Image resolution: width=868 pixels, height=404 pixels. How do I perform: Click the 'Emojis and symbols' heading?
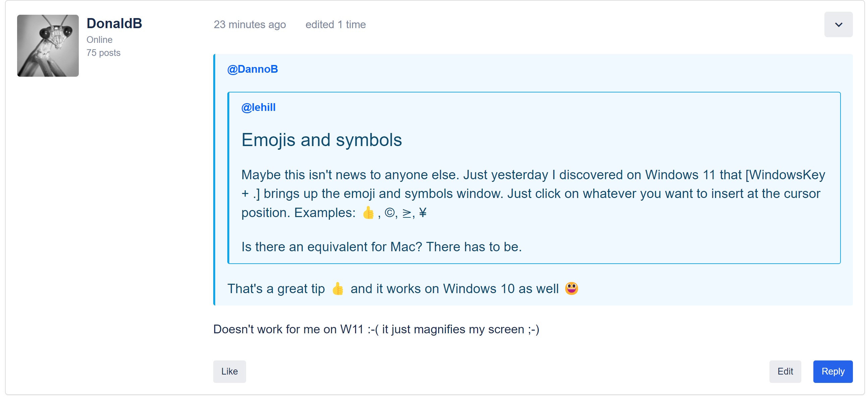[x=322, y=140]
